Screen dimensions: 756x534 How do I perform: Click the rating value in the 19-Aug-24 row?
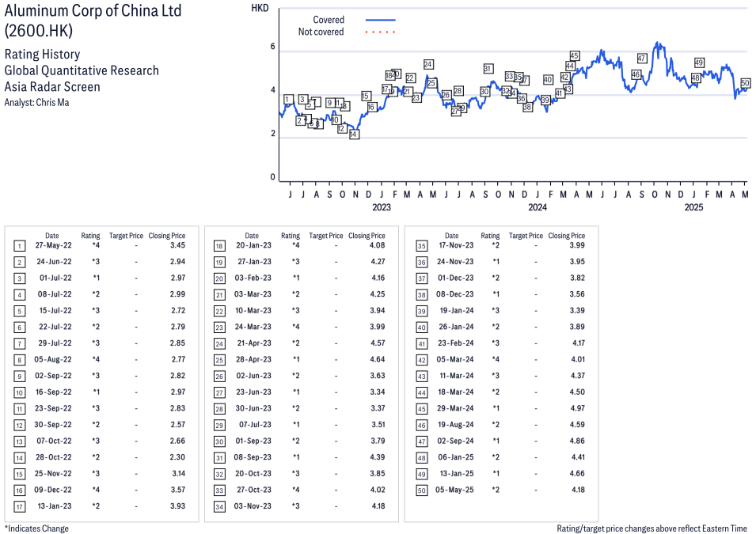click(496, 425)
